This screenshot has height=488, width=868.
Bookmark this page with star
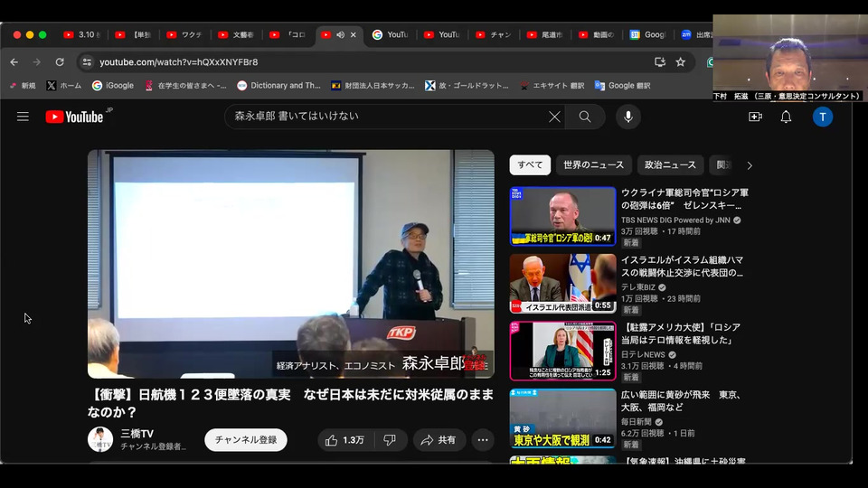[x=680, y=62]
